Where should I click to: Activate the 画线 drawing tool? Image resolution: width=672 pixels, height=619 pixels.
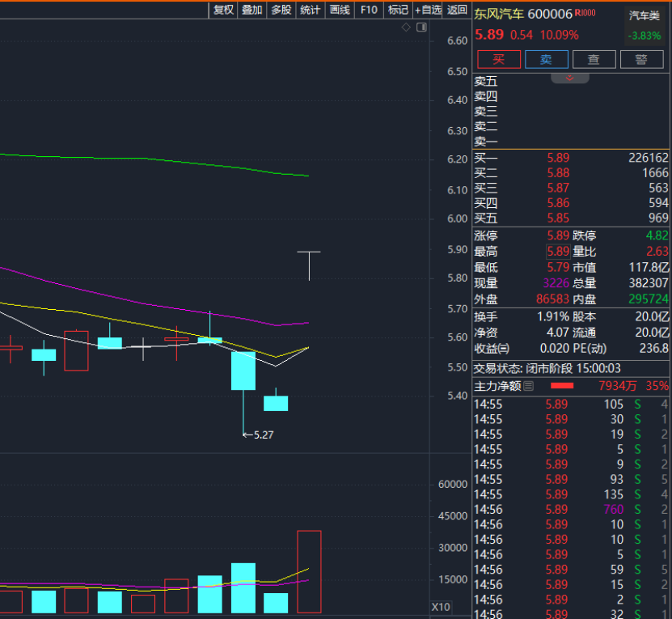tap(340, 10)
